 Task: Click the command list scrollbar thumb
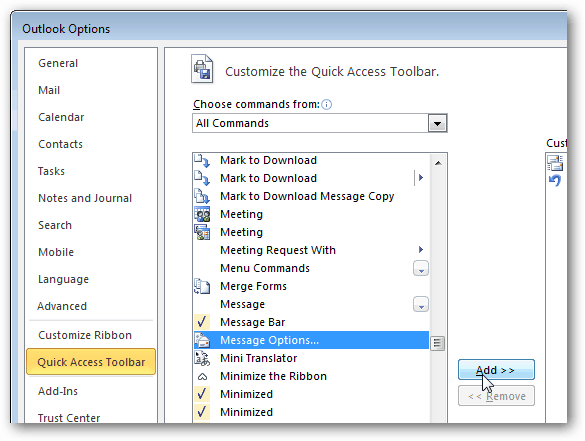[438, 343]
